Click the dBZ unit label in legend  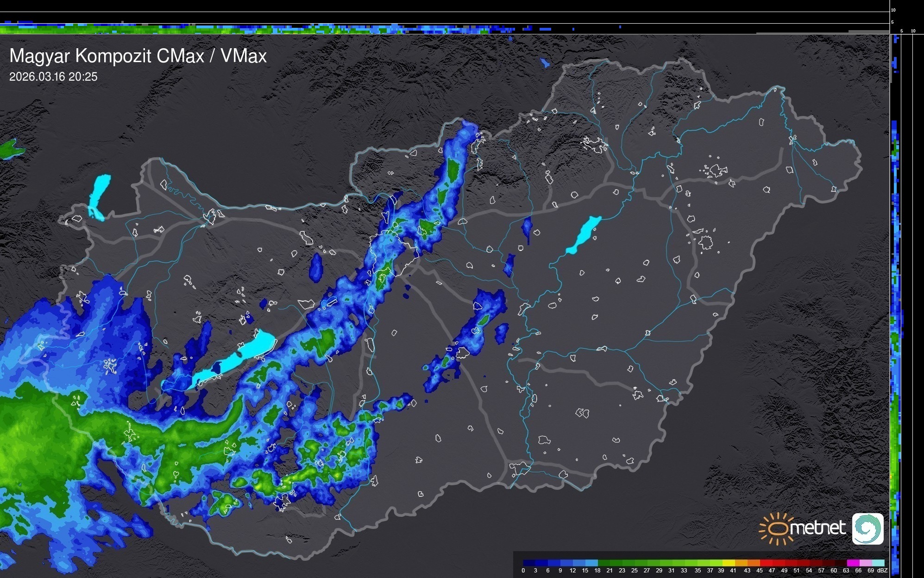[x=882, y=571]
